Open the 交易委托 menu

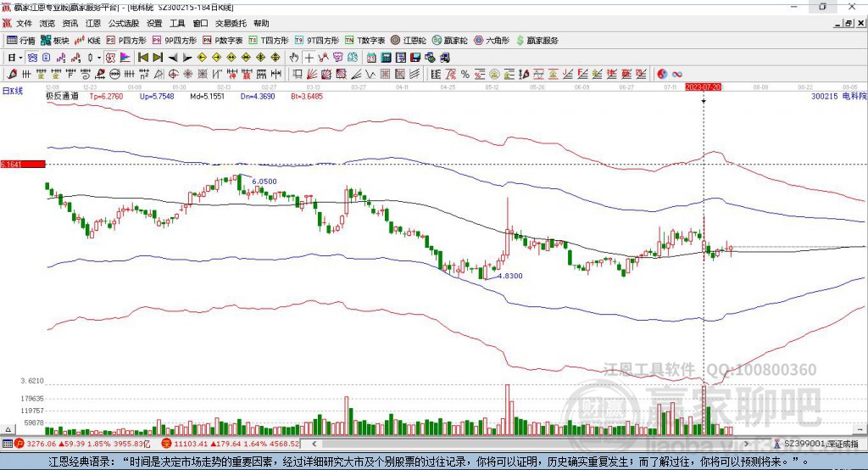point(231,23)
